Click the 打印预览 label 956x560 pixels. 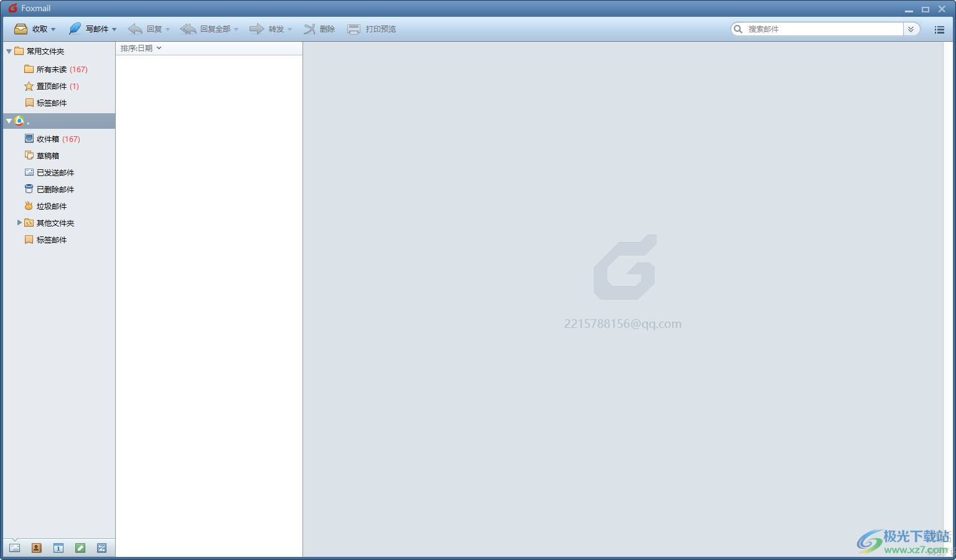381,29
